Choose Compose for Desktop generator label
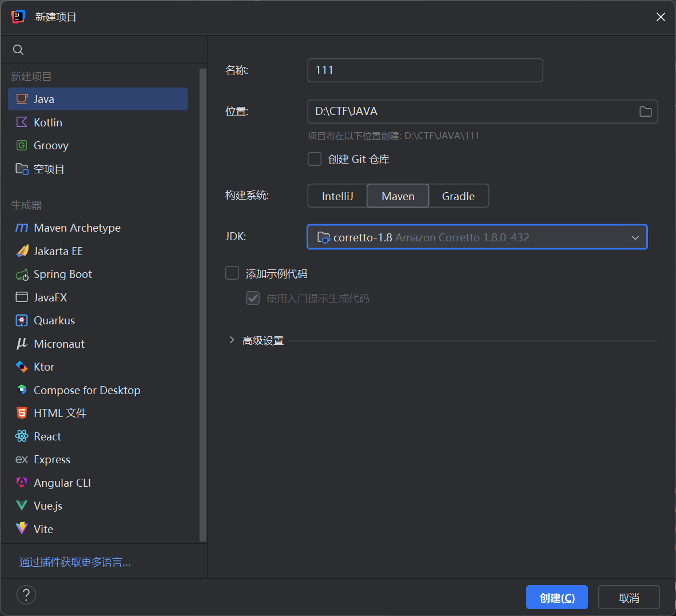Viewport: 676px width, 616px height. pyautogui.click(x=87, y=390)
